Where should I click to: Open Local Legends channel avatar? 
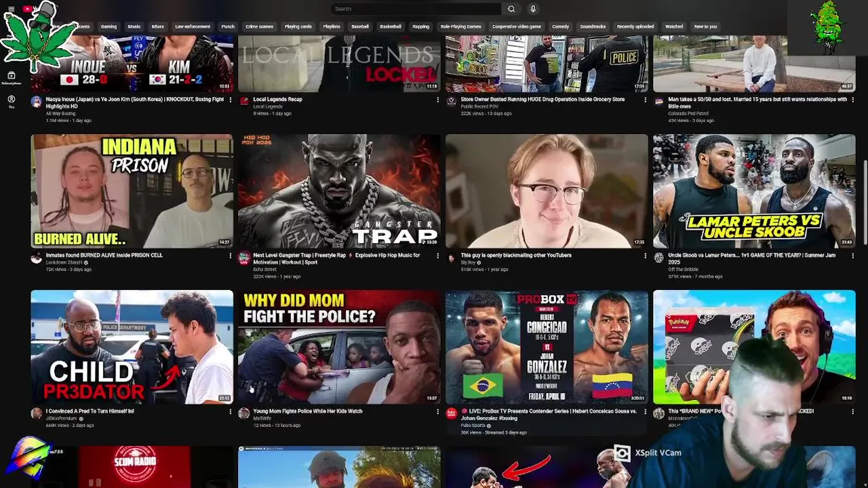244,102
